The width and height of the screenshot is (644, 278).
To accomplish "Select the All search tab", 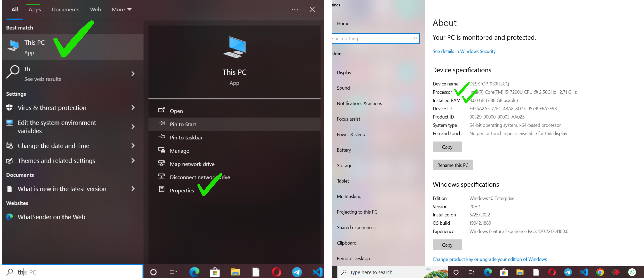I will point(15,10).
